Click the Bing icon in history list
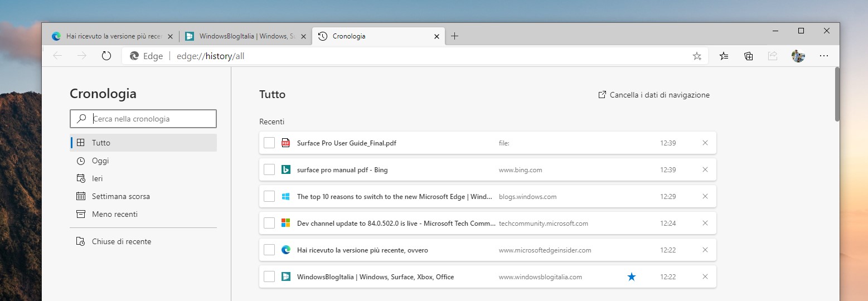This screenshot has width=868, height=301. 286,169
